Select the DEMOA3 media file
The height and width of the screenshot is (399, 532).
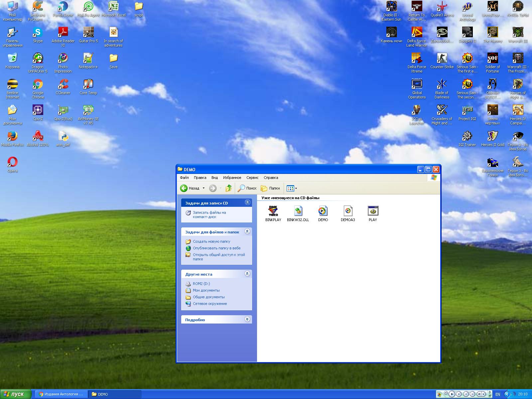tap(348, 211)
